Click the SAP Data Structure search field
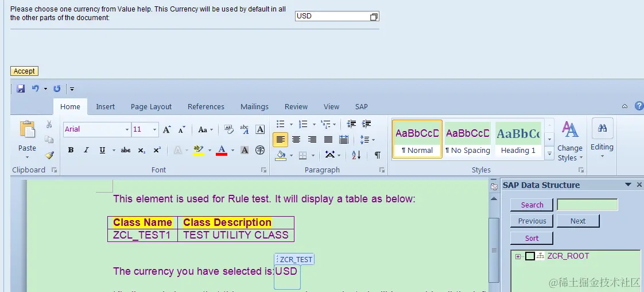Viewport: 644px width, 292px height. 587,205
